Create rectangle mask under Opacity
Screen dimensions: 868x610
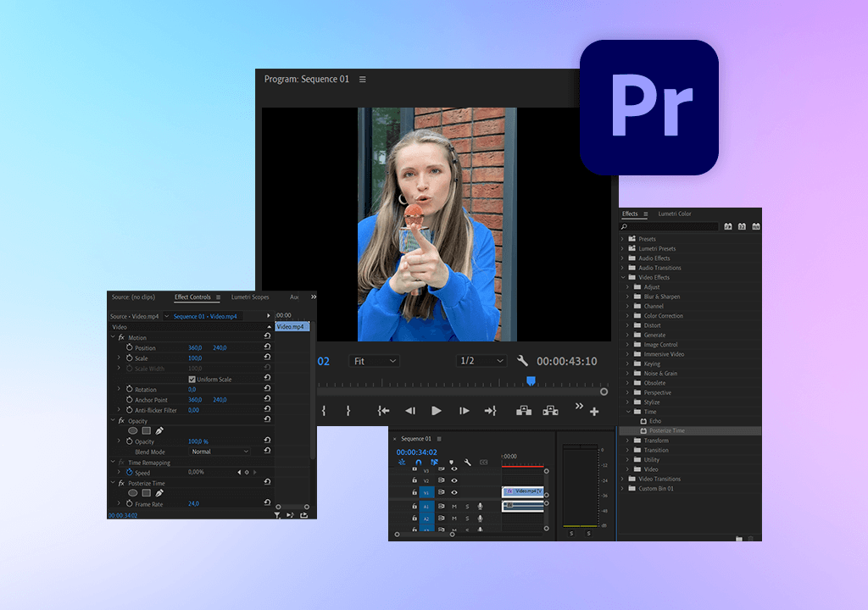(x=146, y=430)
